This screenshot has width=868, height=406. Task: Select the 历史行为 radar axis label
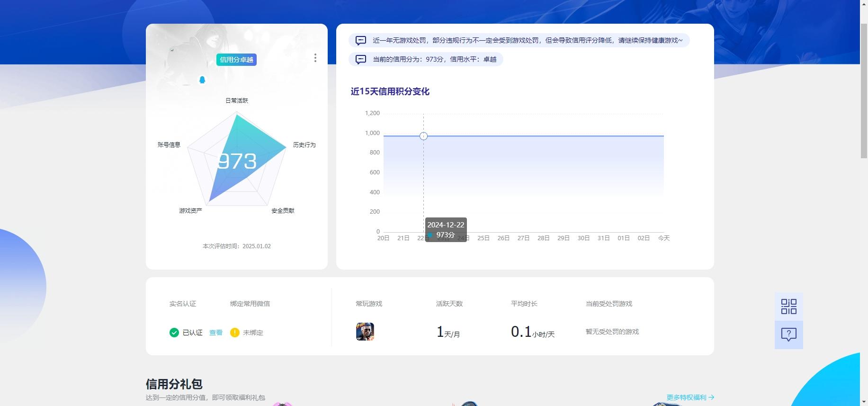pyautogui.click(x=304, y=144)
